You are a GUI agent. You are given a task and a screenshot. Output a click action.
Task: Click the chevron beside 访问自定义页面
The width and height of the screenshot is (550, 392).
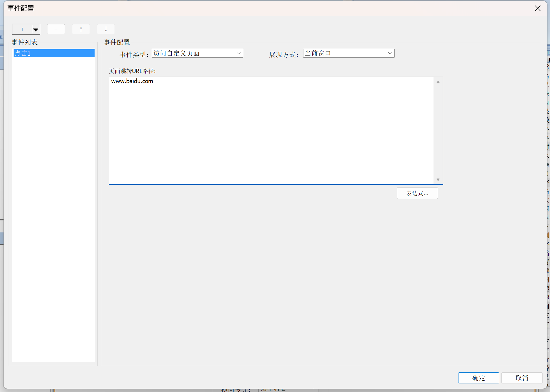(239, 53)
